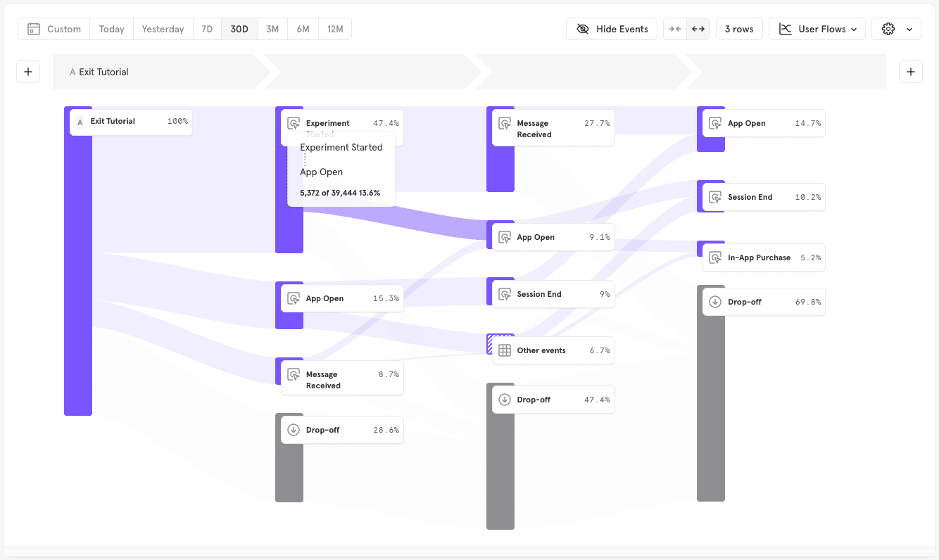The height and width of the screenshot is (560, 939).
Task: Click the down-arrow icon on the 69.8% Drop-off node
Action: [x=715, y=302]
